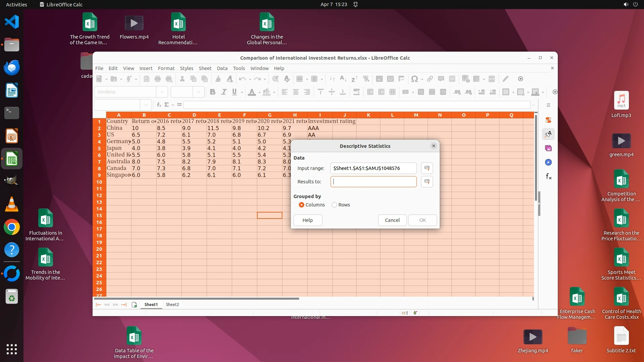Open the Functions sidebar panel icon

pos(548,176)
